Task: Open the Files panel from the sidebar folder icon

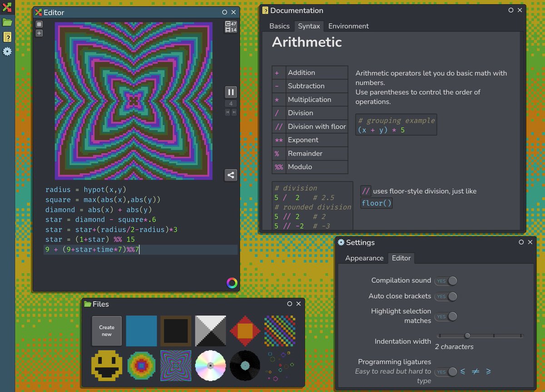Action: tap(7, 22)
